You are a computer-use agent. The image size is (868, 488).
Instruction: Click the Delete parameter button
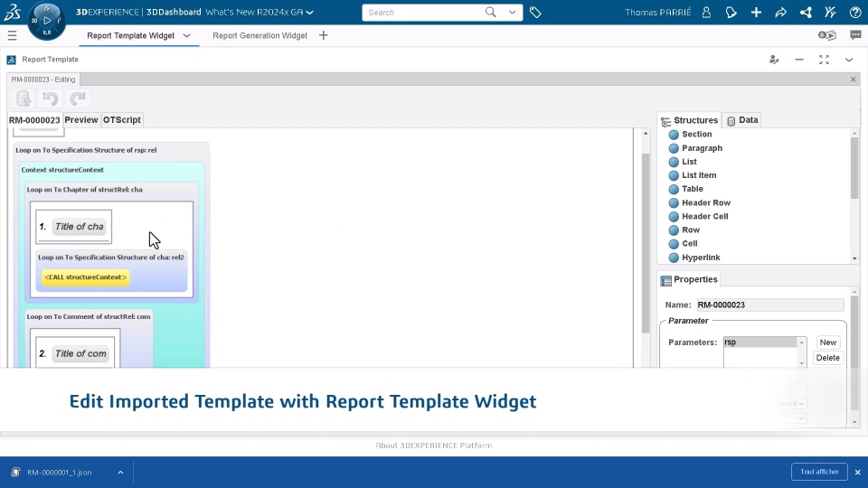[827, 358]
